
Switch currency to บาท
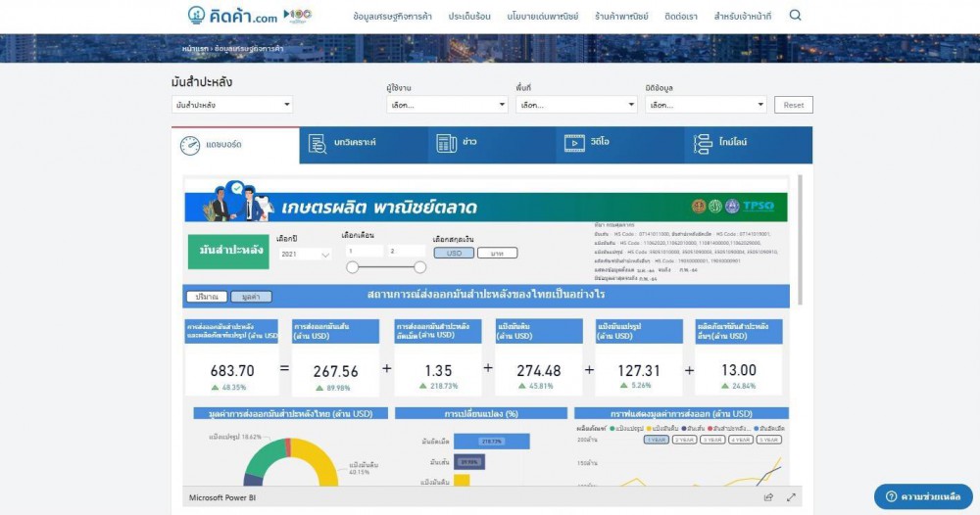tap(497, 253)
